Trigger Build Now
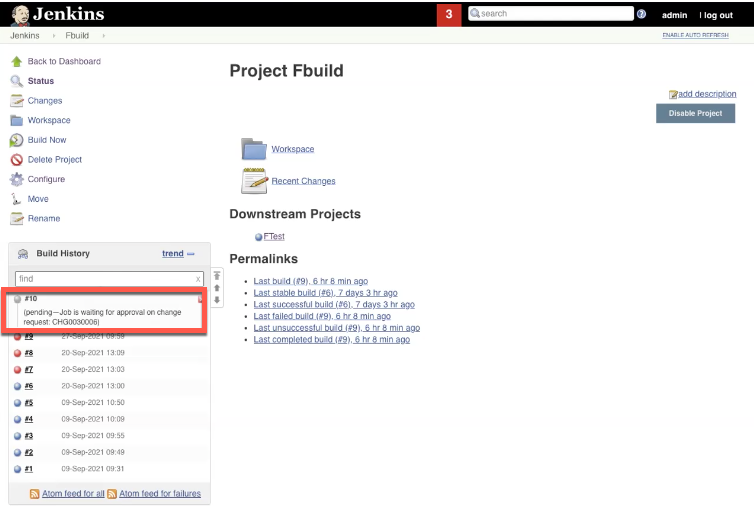Image resolution: width=754 pixels, height=512 pixels. [47, 140]
